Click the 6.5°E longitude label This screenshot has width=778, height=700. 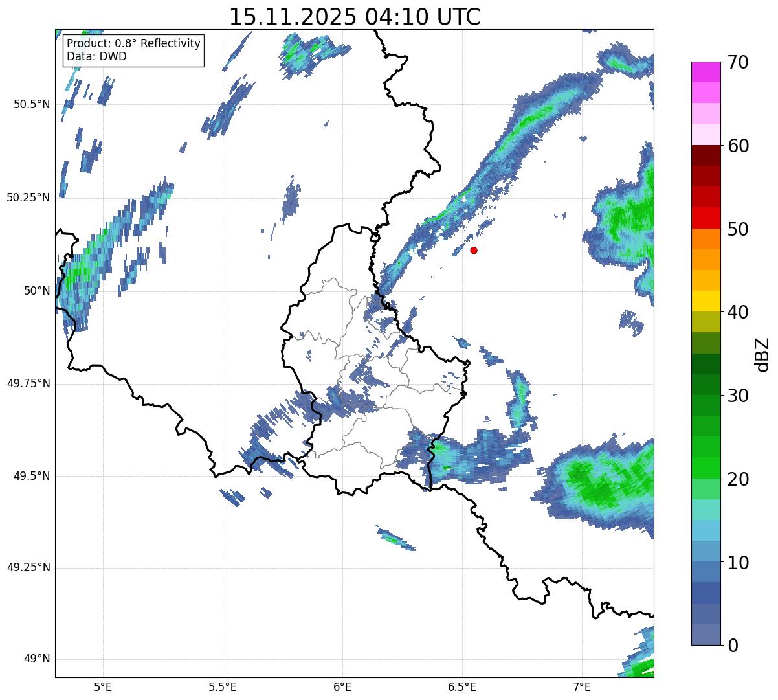pos(462,686)
